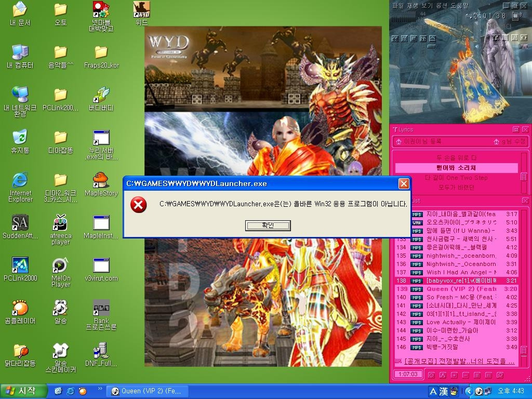This screenshot has height=399, width=532.
Task: Click the Queen (VIP 2) taskbar button
Action: (147, 391)
